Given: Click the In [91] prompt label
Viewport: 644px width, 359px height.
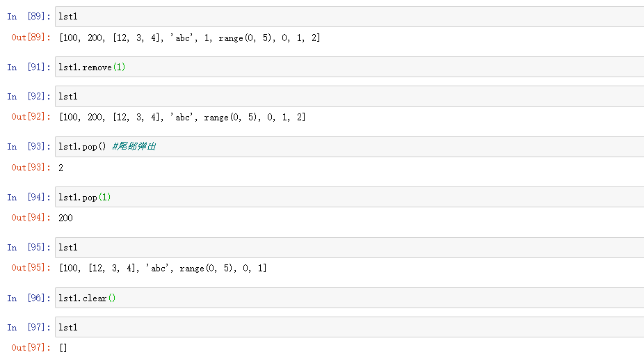Looking at the screenshot, I should coord(29,67).
